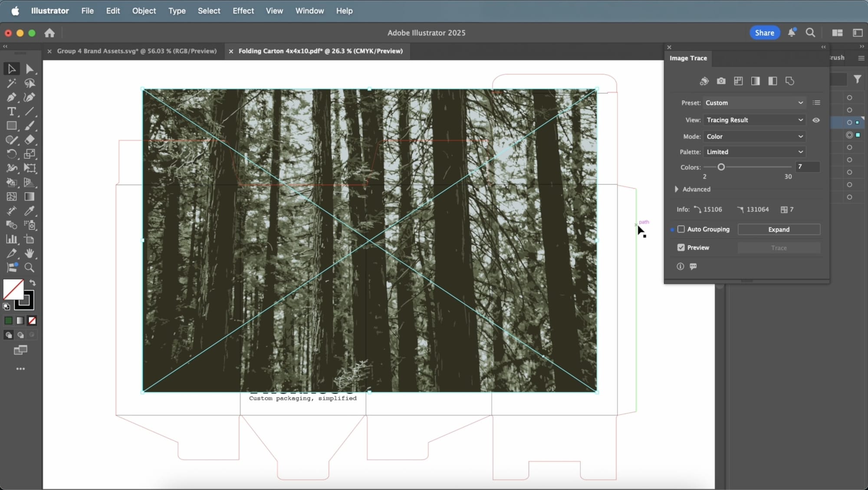Select the Hand tool
This screenshot has height=490, width=868.
tap(30, 253)
